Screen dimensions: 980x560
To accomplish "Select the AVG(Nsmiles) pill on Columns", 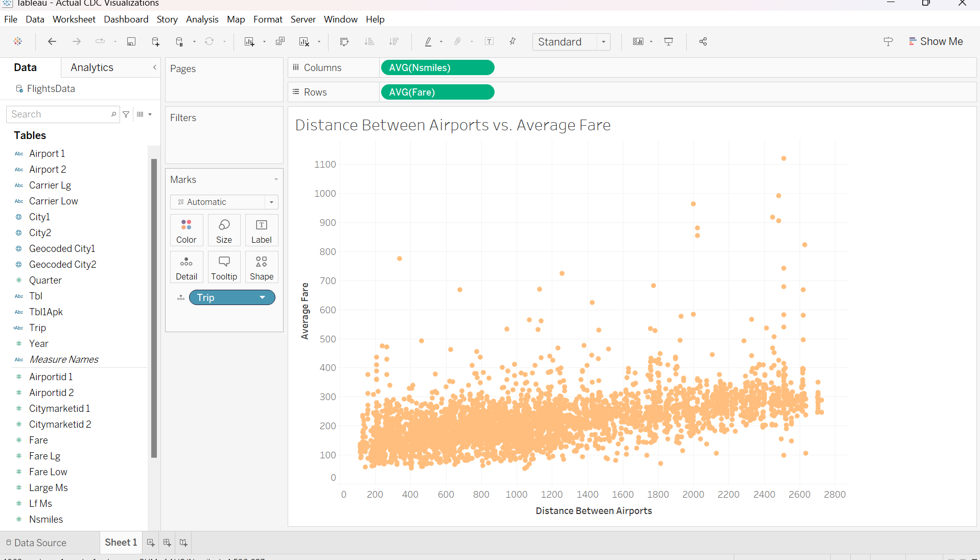I will pyautogui.click(x=437, y=67).
